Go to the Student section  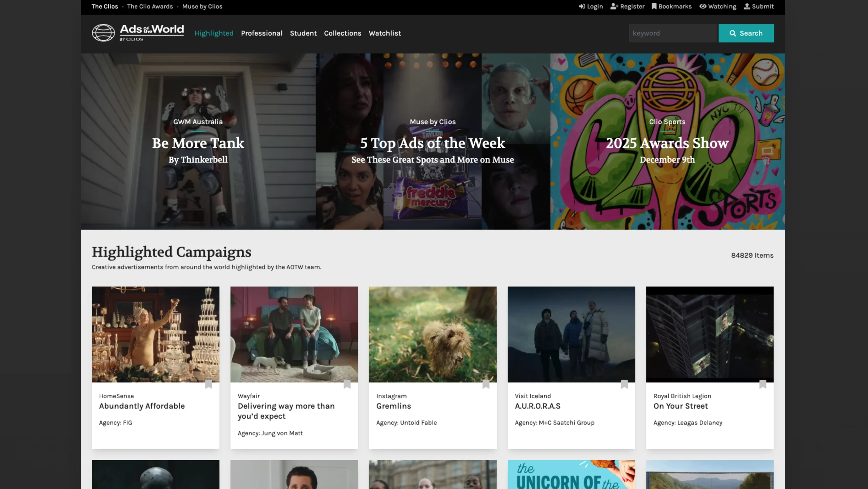(x=303, y=33)
